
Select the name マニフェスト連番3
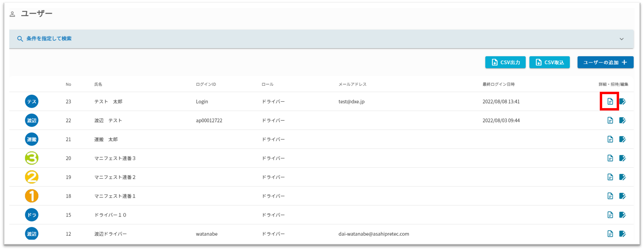tap(115, 158)
